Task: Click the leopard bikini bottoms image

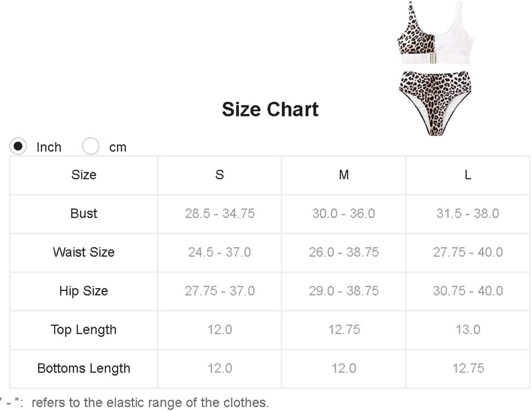Action: [435, 103]
